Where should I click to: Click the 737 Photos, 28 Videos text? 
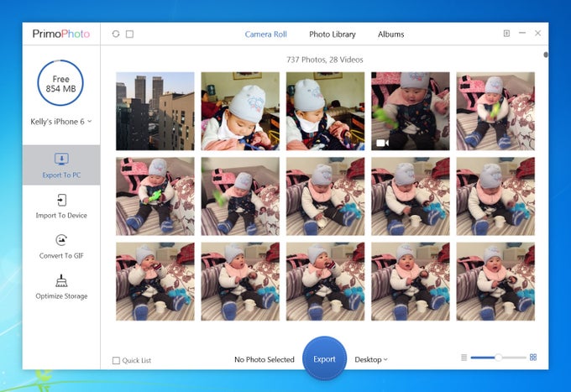(324, 60)
